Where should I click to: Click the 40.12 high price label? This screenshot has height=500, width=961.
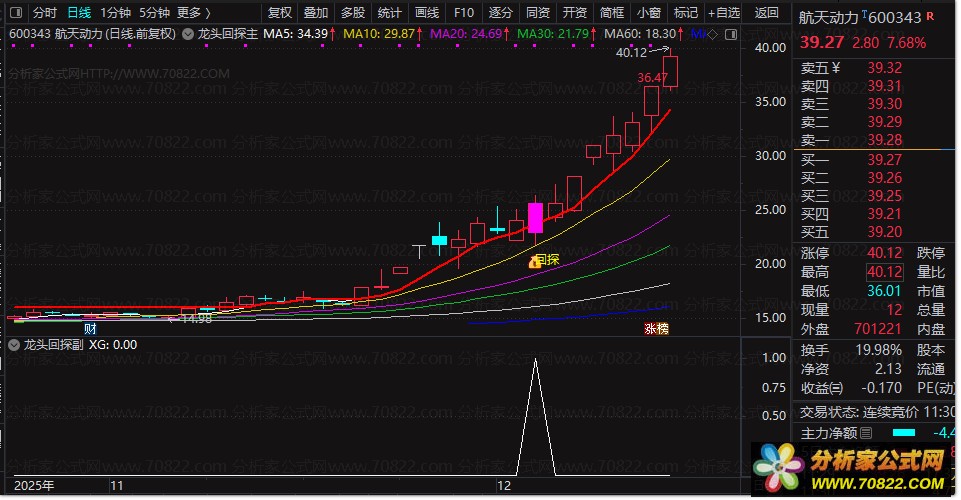pyautogui.click(x=631, y=53)
